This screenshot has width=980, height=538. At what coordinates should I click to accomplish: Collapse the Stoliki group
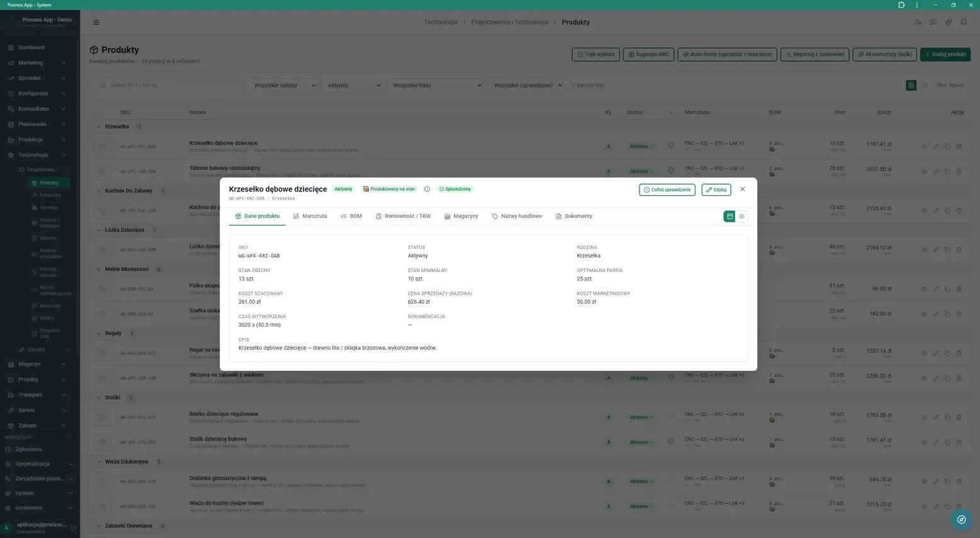click(99, 398)
